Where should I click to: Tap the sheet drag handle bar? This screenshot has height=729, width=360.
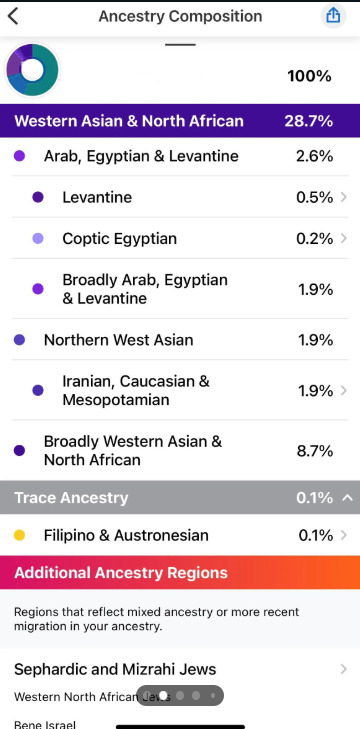click(180, 45)
